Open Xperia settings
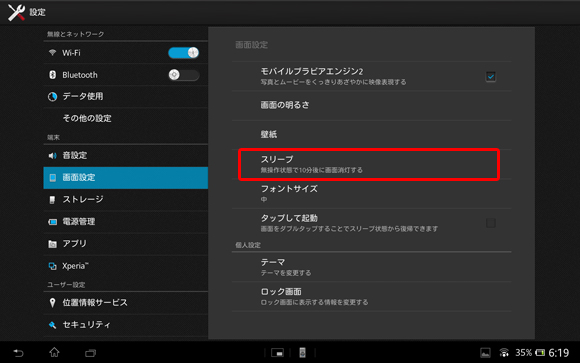The image size is (580, 363). pos(126,266)
